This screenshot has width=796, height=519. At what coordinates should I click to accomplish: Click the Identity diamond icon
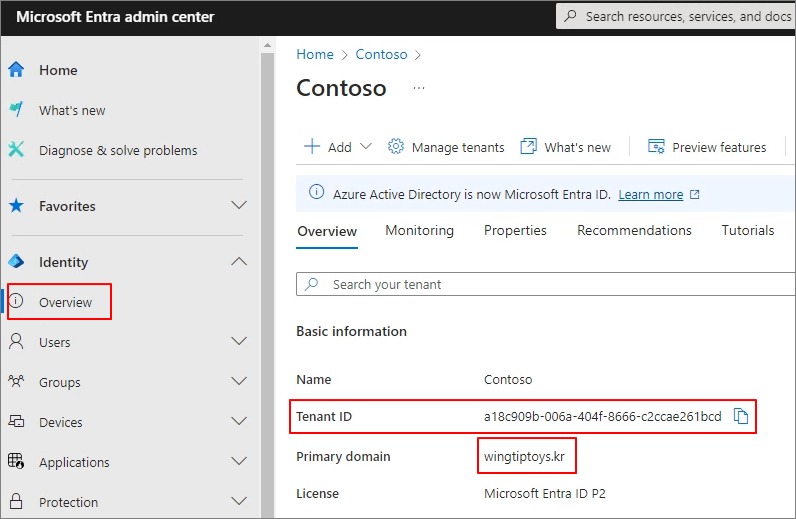pyautogui.click(x=16, y=262)
